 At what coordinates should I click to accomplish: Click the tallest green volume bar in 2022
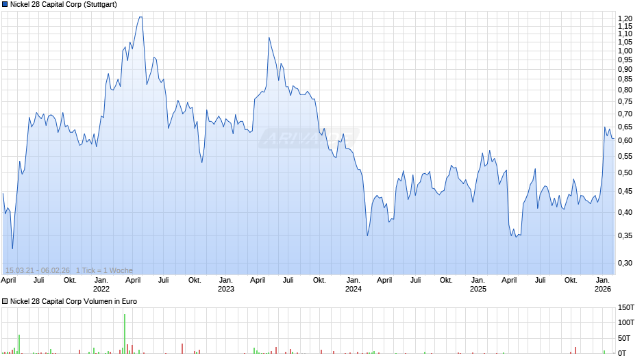point(125,334)
